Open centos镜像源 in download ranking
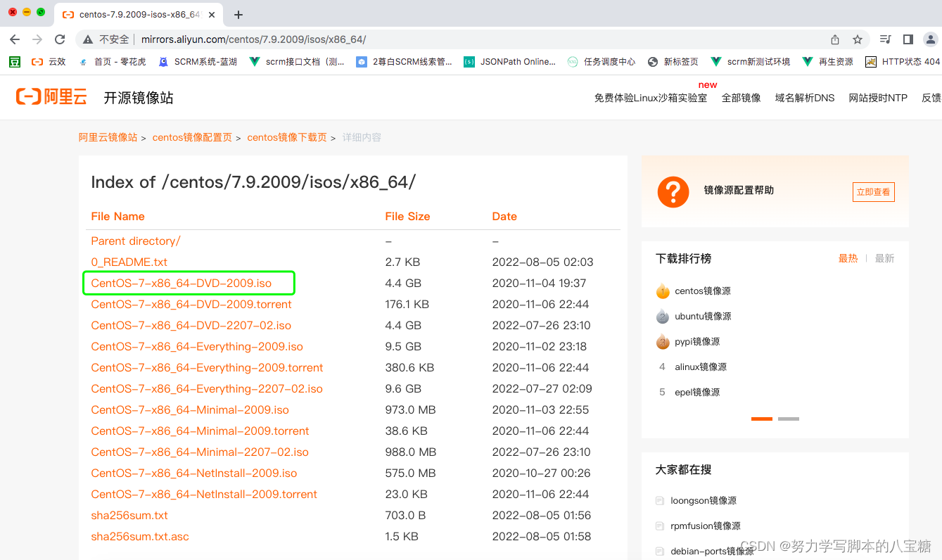The width and height of the screenshot is (942, 560). point(703,291)
